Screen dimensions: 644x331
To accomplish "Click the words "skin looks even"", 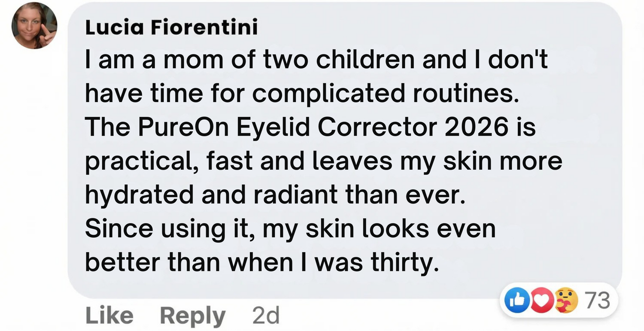I will coord(400,228).
